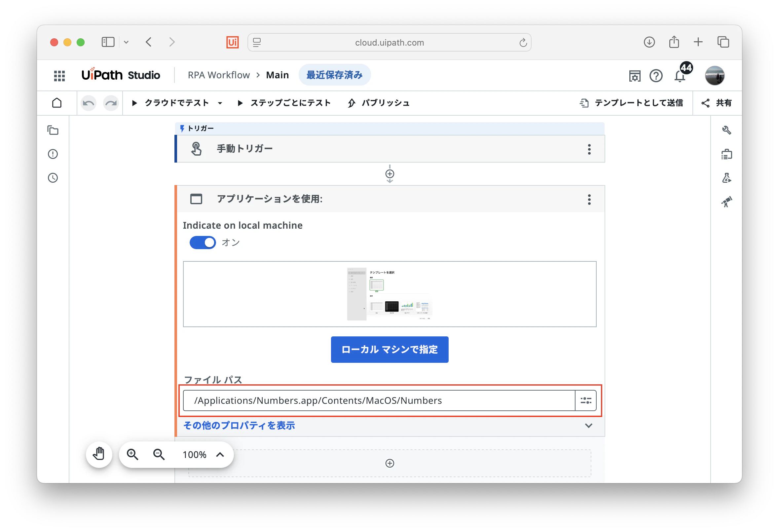Open the help question mark icon
Image resolution: width=779 pixels, height=532 pixels.
pos(656,76)
